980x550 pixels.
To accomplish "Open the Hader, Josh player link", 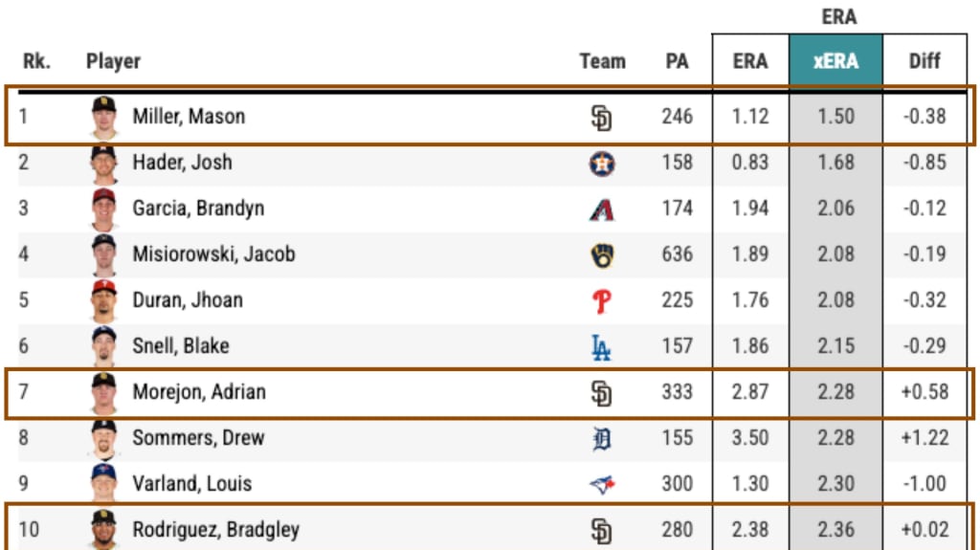I will (x=182, y=163).
